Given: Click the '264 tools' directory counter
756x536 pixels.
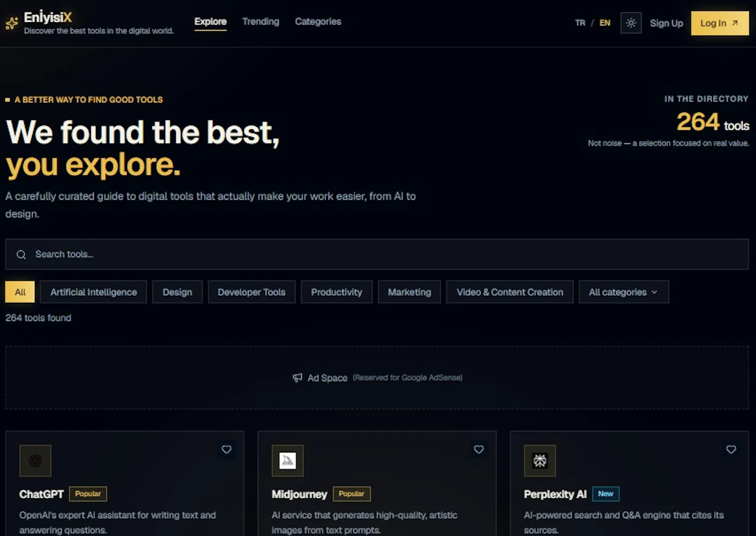Looking at the screenshot, I should point(713,122).
